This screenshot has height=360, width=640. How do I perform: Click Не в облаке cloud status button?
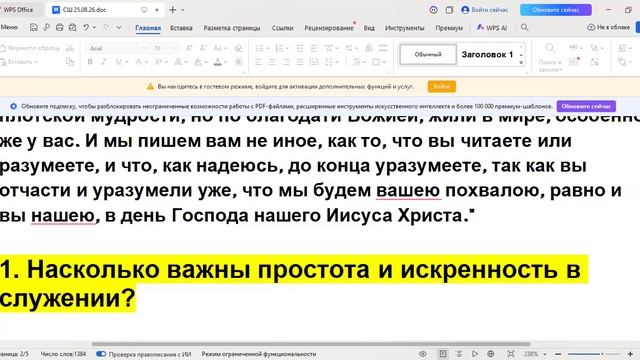point(608,27)
